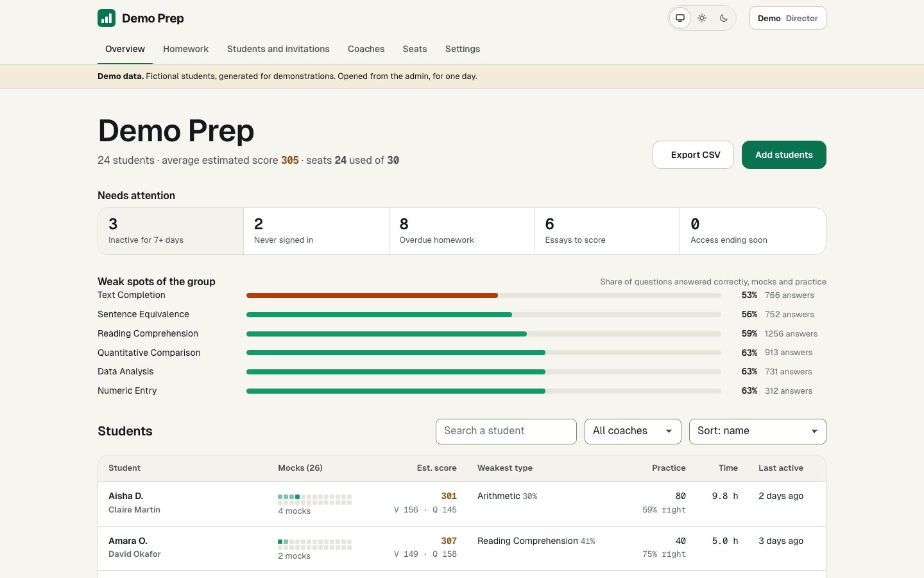
Task: Click the Data Analysis weak spot label
Action: [x=126, y=371]
